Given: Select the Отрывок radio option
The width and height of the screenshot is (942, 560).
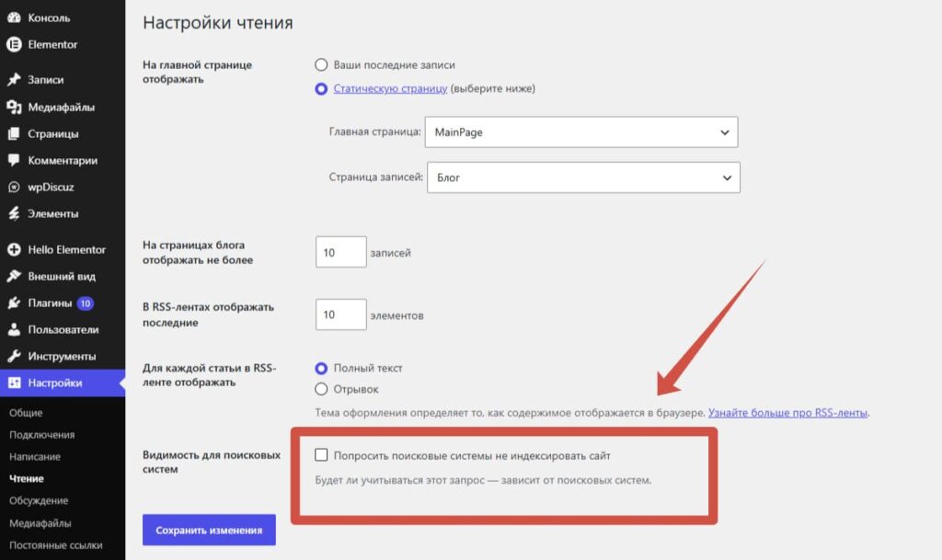Looking at the screenshot, I should pyautogui.click(x=321, y=389).
